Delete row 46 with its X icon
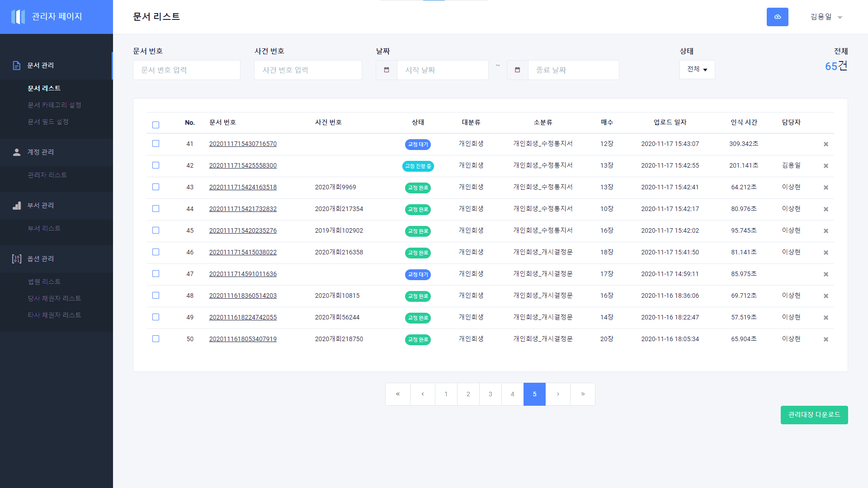This screenshot has width=868, height=488. click(826, 253)
